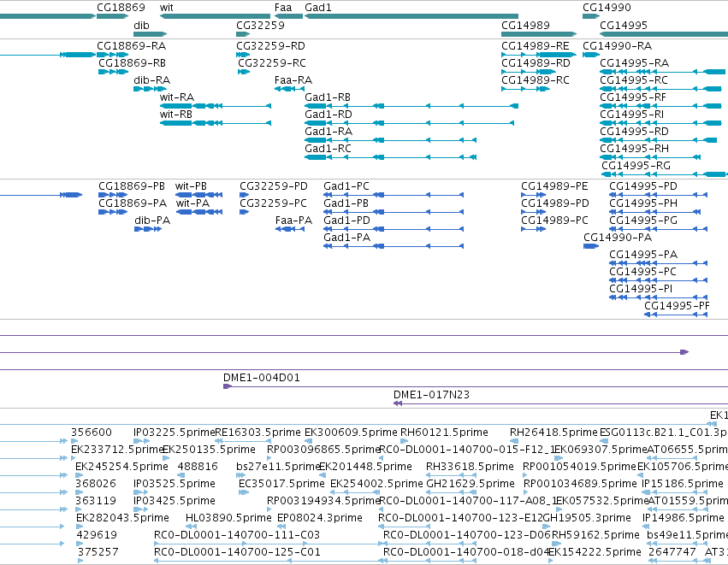Select EST EP08024.3prime

click(x=320, y=518)
